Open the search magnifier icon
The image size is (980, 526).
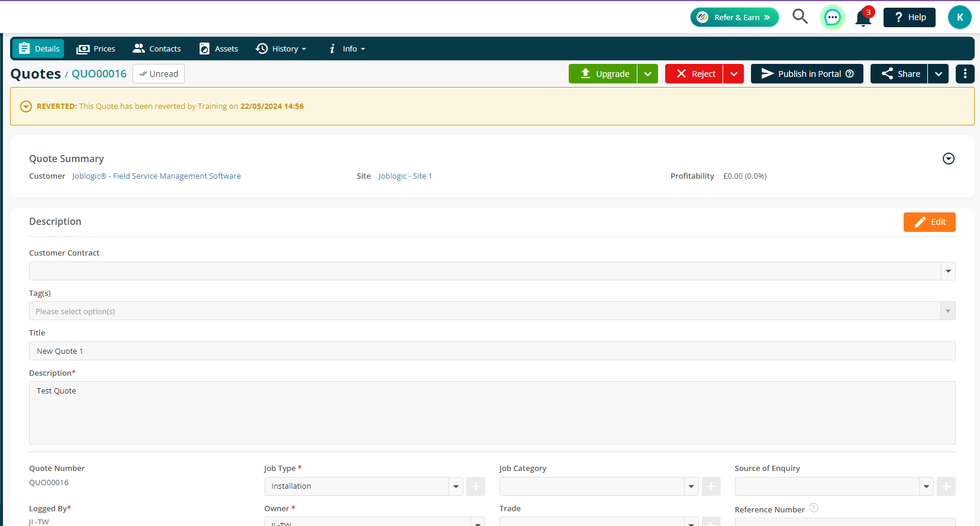800,17
